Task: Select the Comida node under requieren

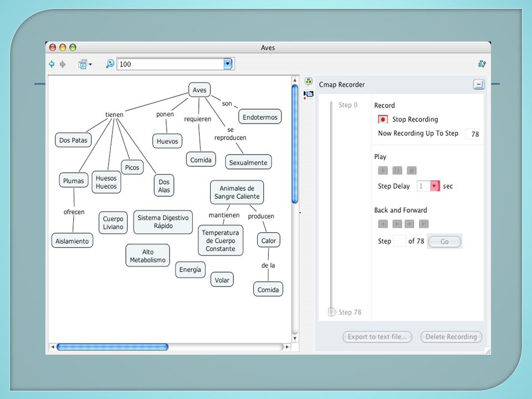Action: click(x=201, y=160)
